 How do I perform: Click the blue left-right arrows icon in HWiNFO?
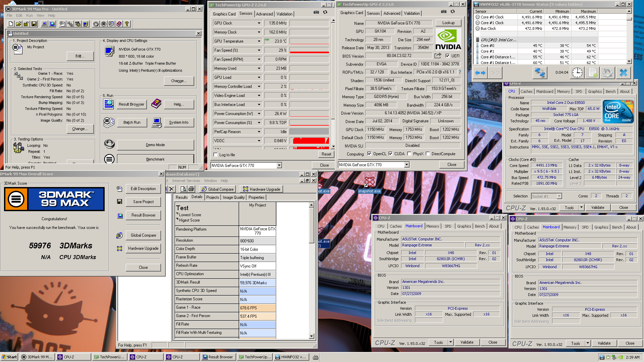480,73
